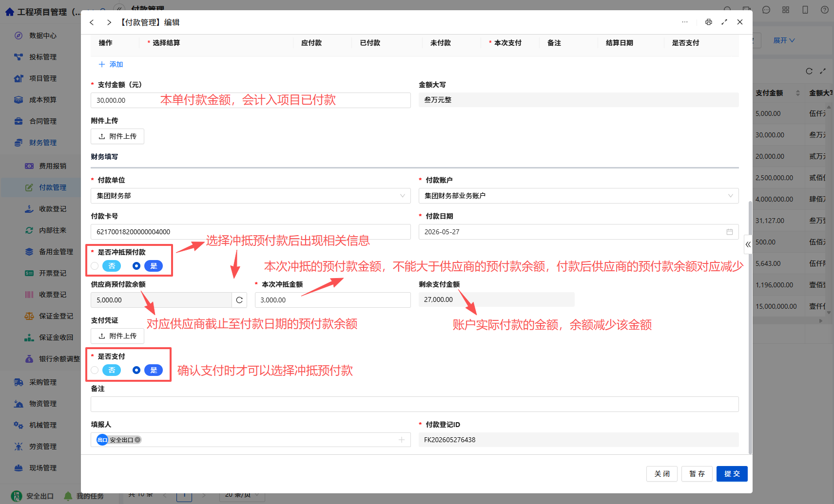
Task: Go to next record arrow in dialog header
Action: (109, 22)
